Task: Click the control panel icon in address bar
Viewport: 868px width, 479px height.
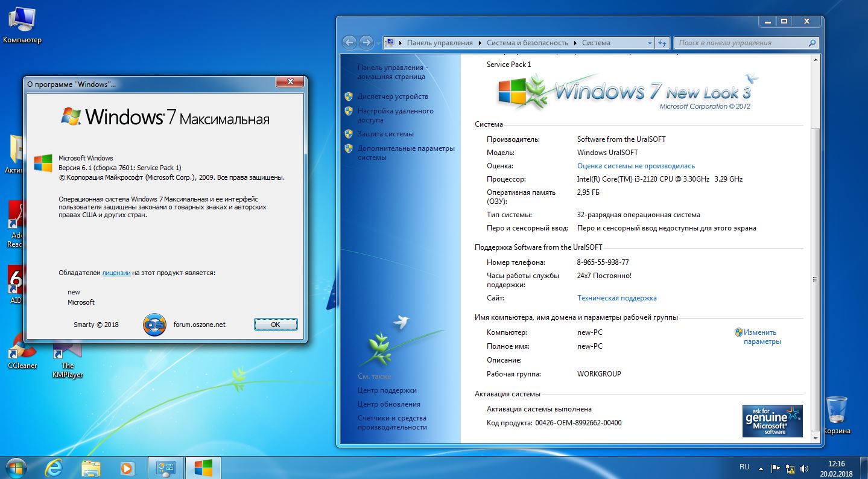Action: click(x=390, y=43)
